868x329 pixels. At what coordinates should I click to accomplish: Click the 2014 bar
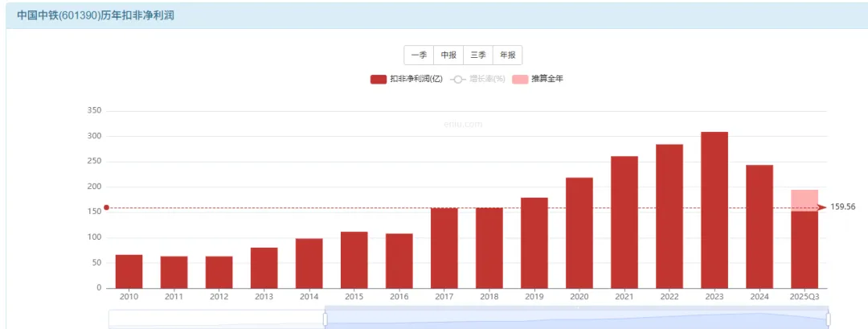pos(309,263)
